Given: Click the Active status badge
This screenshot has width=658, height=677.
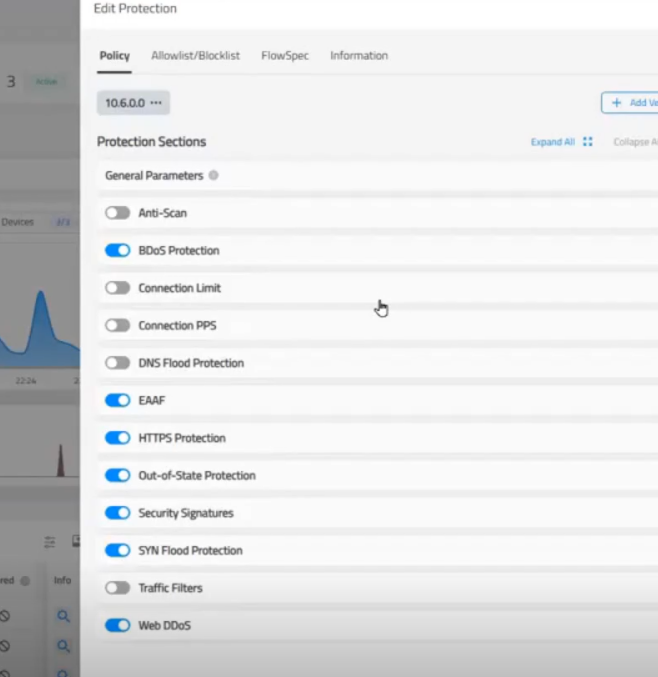Looking at the screenshot, I should pyautogui.click(x=46, y=82).
